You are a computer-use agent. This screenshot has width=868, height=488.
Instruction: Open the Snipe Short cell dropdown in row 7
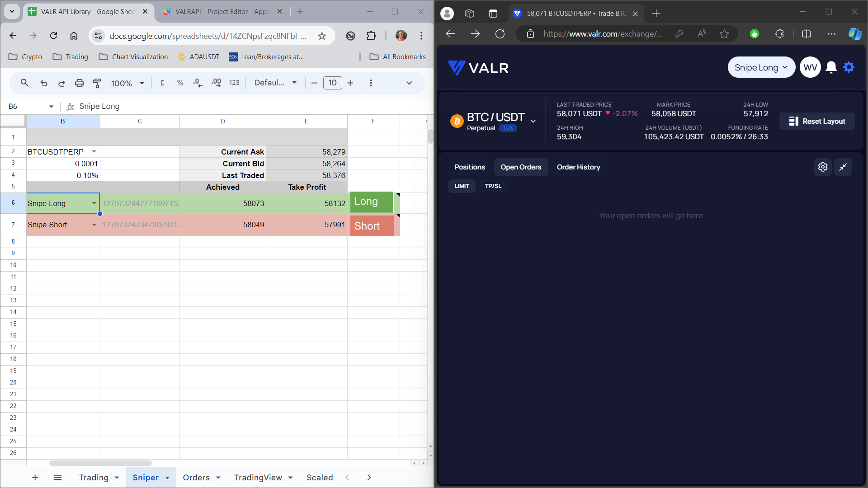(94, 225)
